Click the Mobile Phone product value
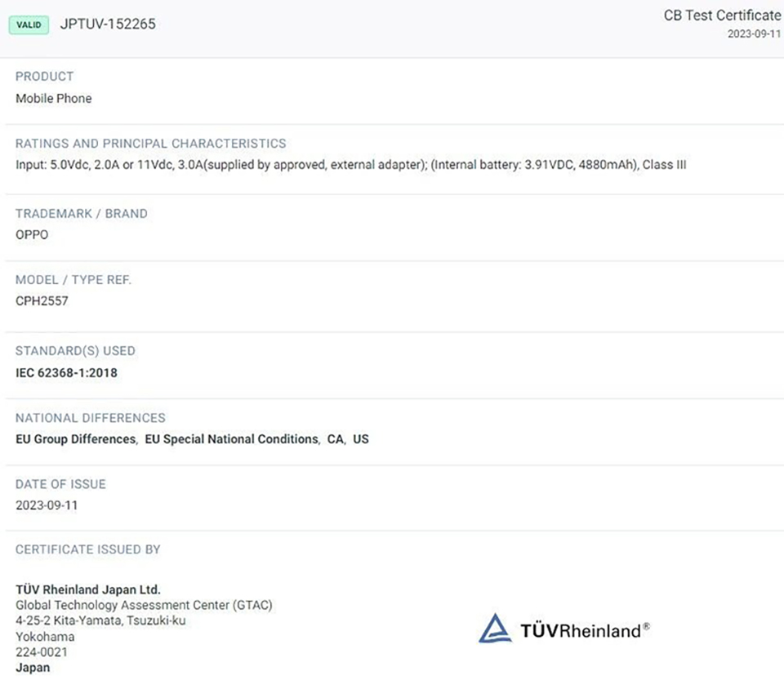The image size is (784, 689). click(54, 99)
